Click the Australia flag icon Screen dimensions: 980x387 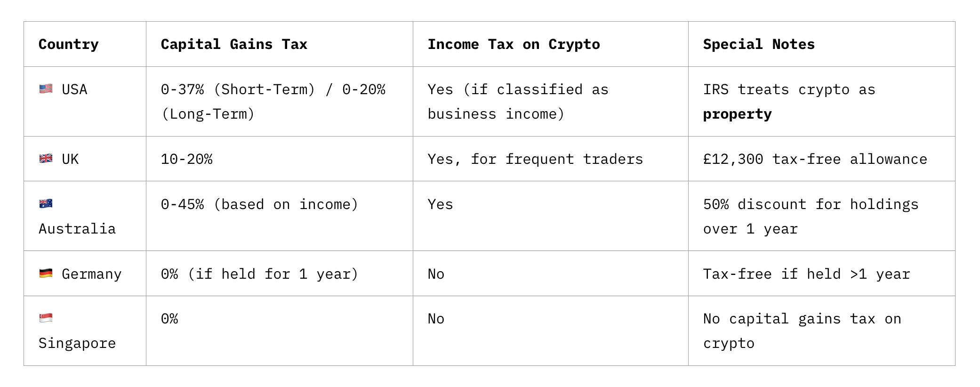tap(46, 204)
